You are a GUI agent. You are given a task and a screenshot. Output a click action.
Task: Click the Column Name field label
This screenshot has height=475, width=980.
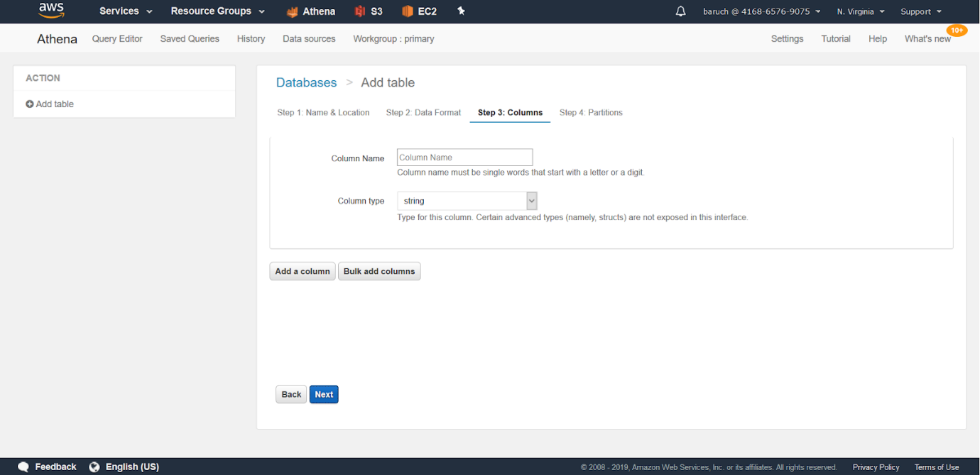[358, 158]
